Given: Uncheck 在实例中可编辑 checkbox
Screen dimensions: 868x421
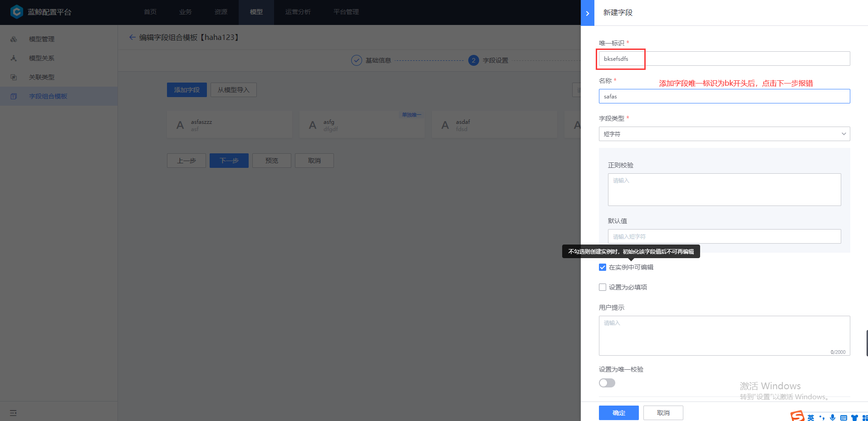Looking at the screenshot, I should 602,267.
